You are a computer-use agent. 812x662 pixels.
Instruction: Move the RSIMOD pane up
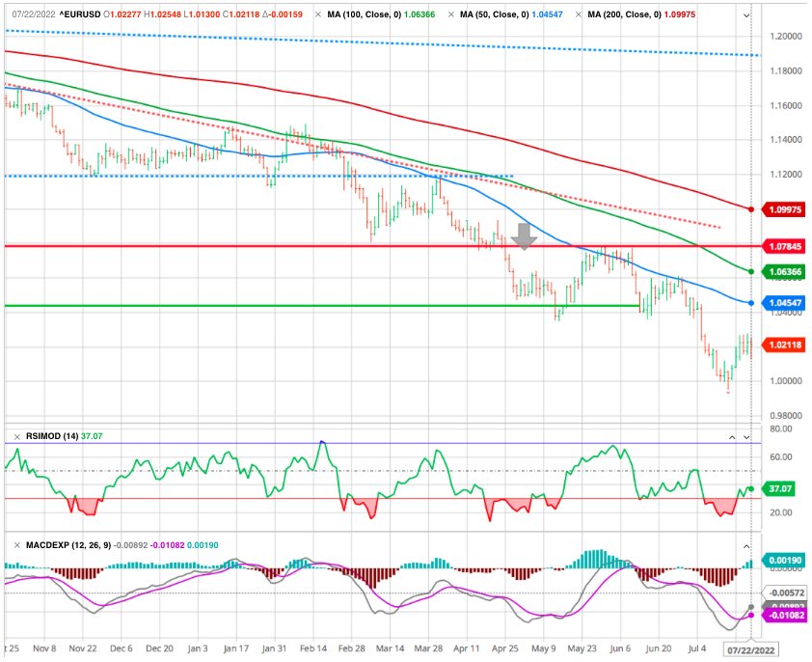pyautogui.click(x=730, y=438)
